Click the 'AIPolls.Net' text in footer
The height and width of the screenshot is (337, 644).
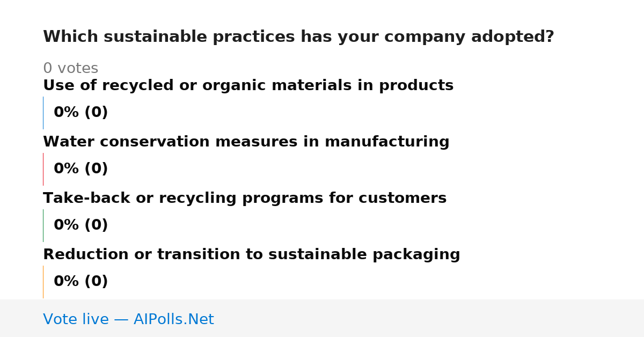point(173,320)
